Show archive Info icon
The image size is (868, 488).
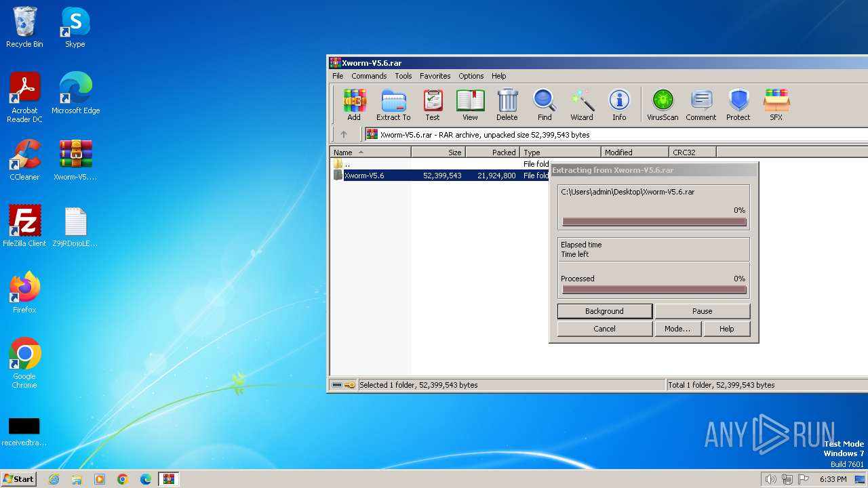(x=619, y=104)
